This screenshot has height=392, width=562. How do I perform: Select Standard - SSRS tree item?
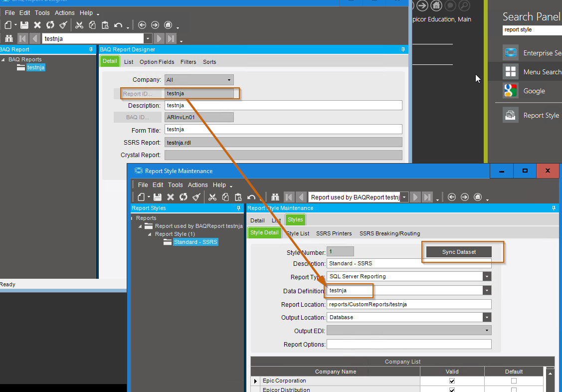pyautogui.click(x=195, y=242)
